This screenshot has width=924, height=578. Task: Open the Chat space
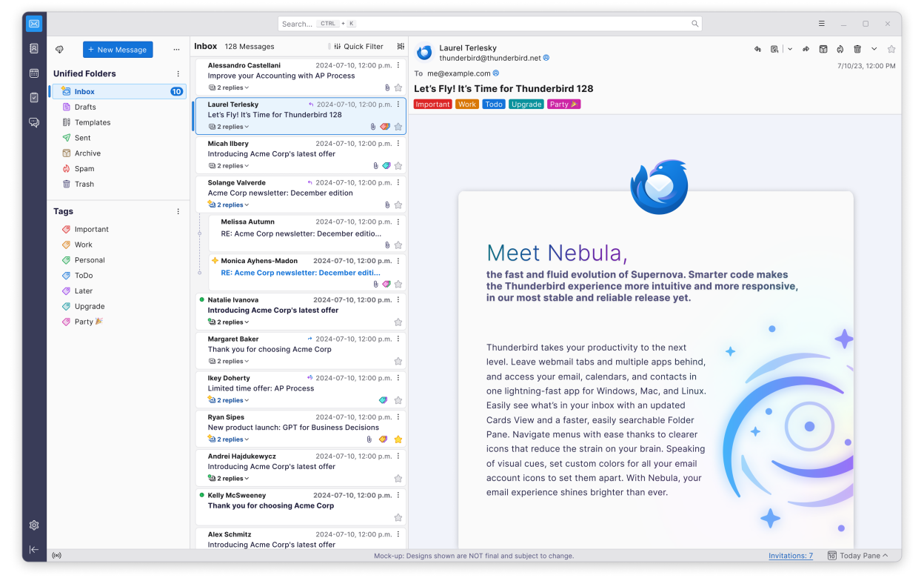(34, 122)
